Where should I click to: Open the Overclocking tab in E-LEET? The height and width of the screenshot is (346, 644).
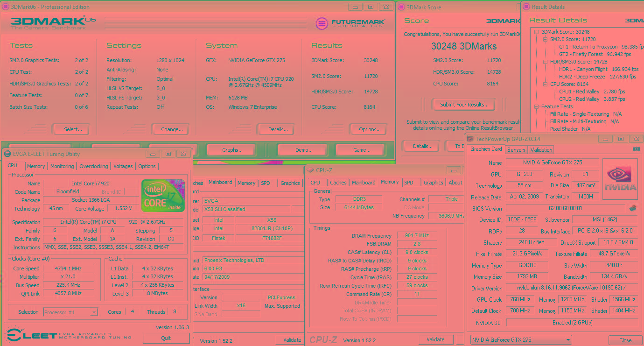point(93,166)
